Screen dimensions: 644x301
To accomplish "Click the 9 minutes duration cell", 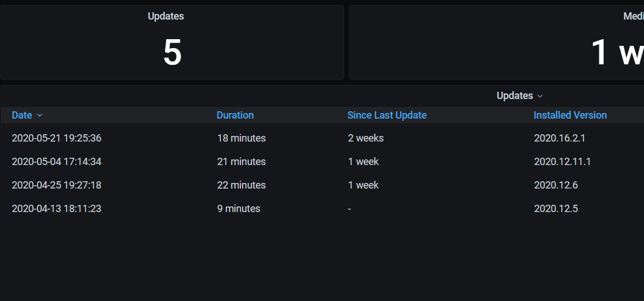I will click(x=239, y=209).
